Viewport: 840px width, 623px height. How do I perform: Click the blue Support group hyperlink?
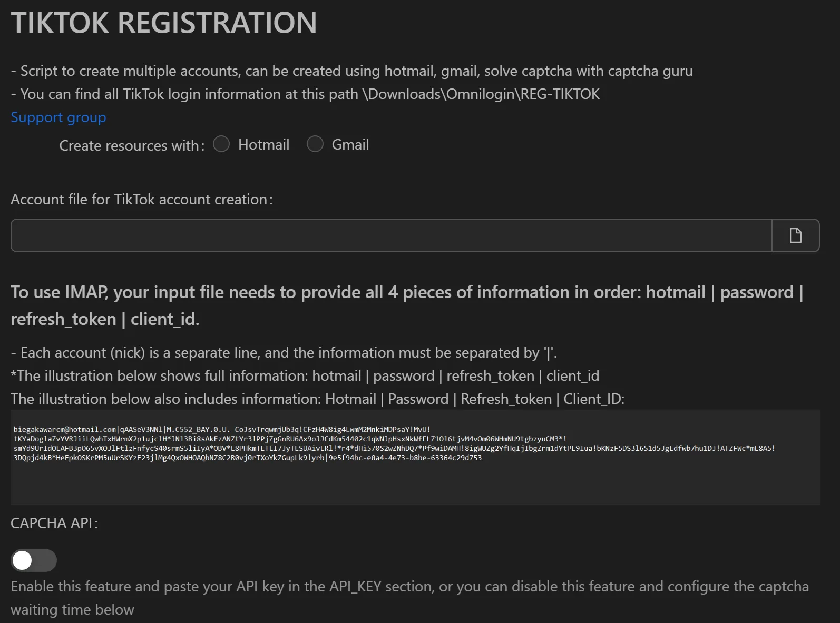58,117
